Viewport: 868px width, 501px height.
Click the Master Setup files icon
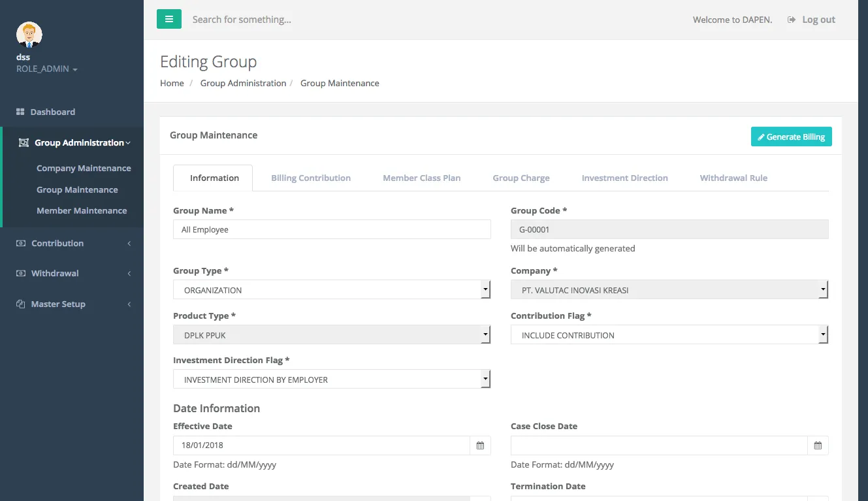21,304
